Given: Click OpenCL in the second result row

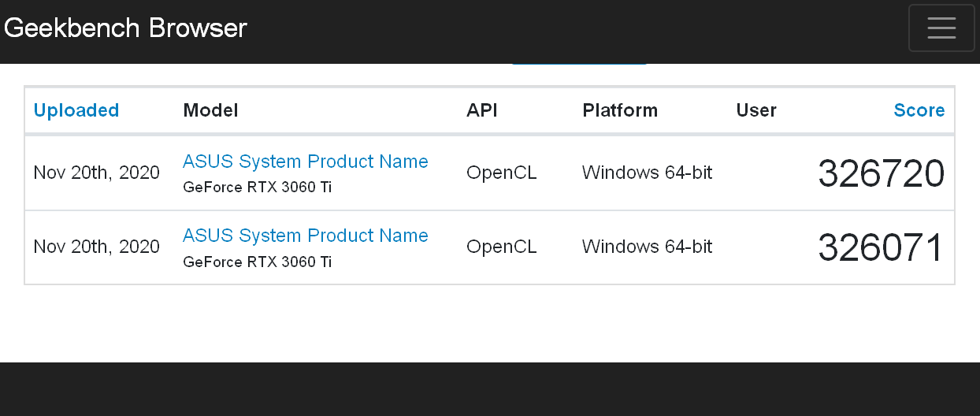Looking at the screenshot, I should (x=502, y=247).
